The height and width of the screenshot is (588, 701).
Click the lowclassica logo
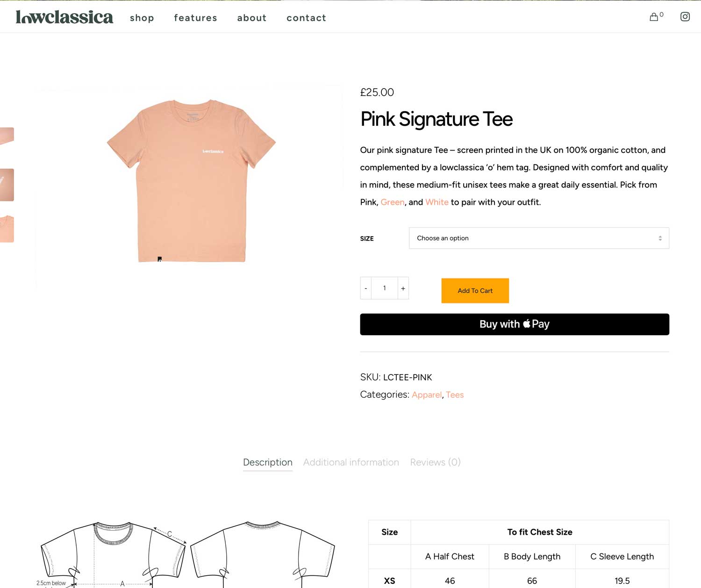coord(64,16)
